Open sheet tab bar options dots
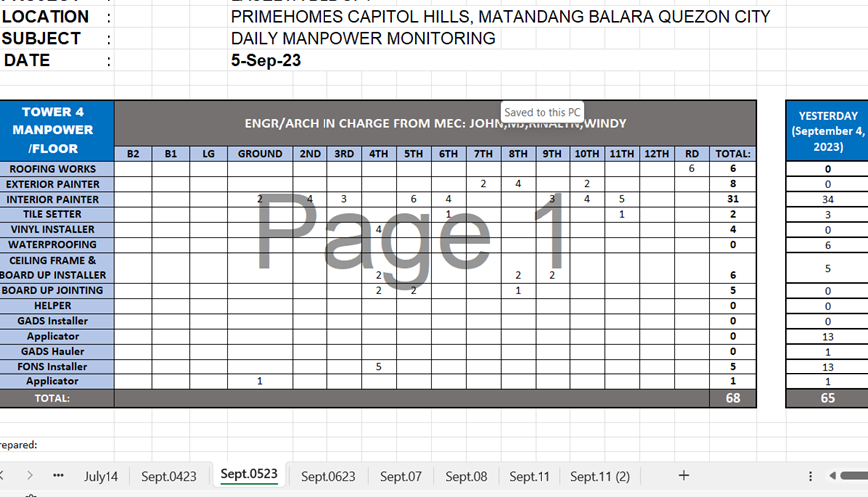This screenshot has height=497, width=868. 810,476
